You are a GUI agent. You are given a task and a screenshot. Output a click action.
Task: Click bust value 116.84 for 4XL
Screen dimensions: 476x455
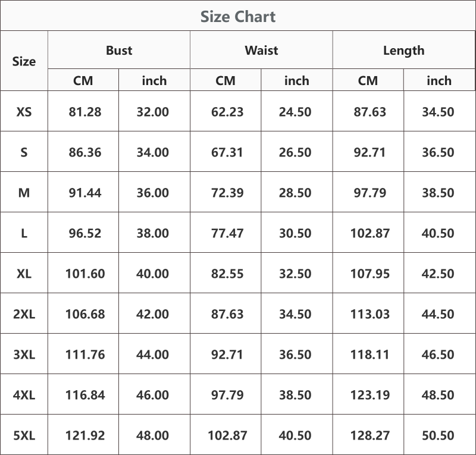[85, 395]
